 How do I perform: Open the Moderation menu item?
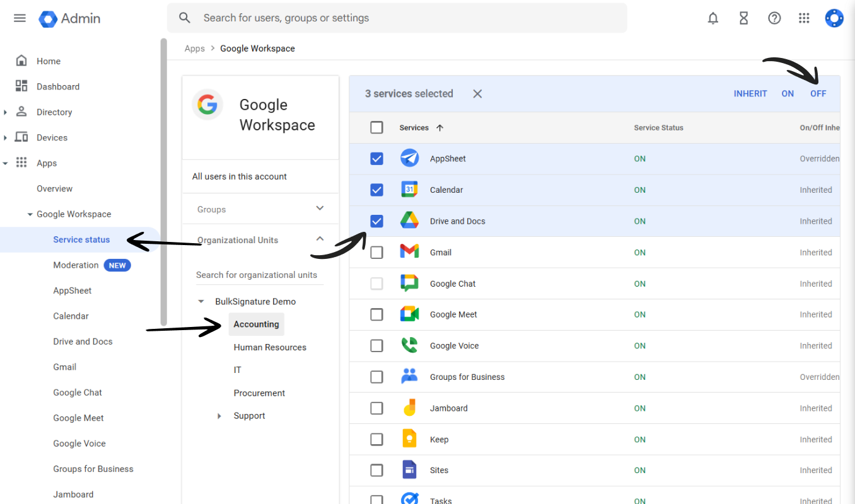tap(75, 265)
